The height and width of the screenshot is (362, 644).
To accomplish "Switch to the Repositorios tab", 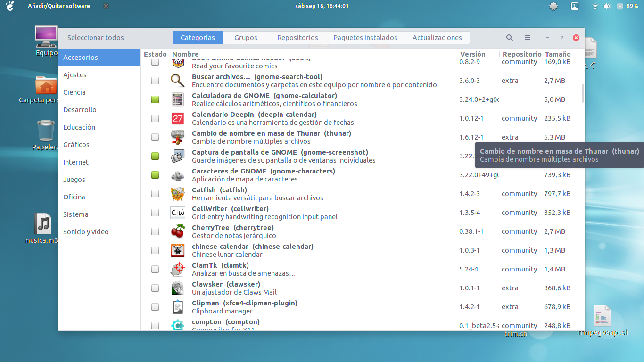I will click(x=297, y=38).
